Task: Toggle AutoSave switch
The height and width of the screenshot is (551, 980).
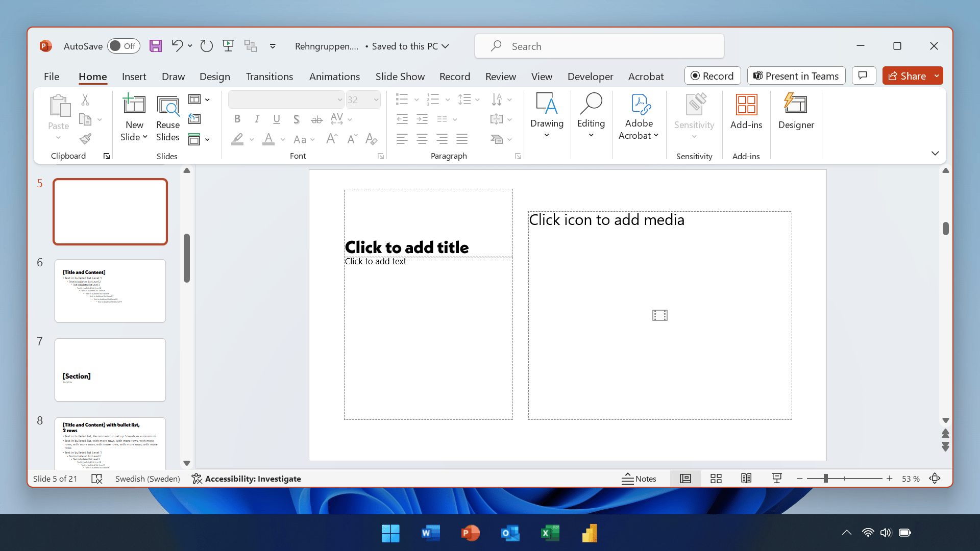Action: (x=124, y=46)
